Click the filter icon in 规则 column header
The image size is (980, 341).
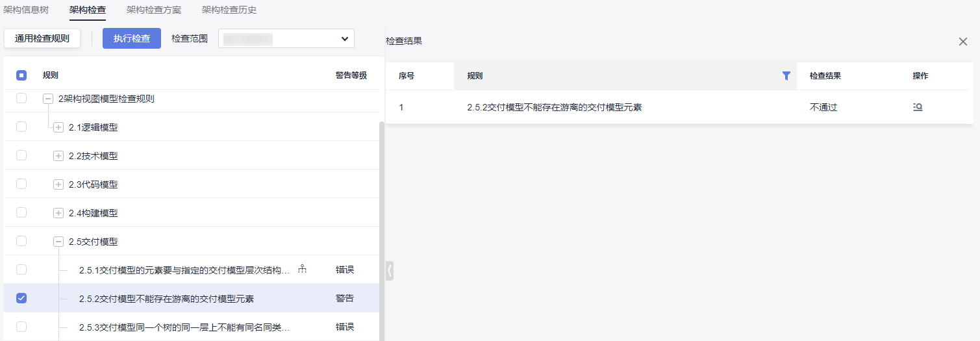(x=786, y=76)
